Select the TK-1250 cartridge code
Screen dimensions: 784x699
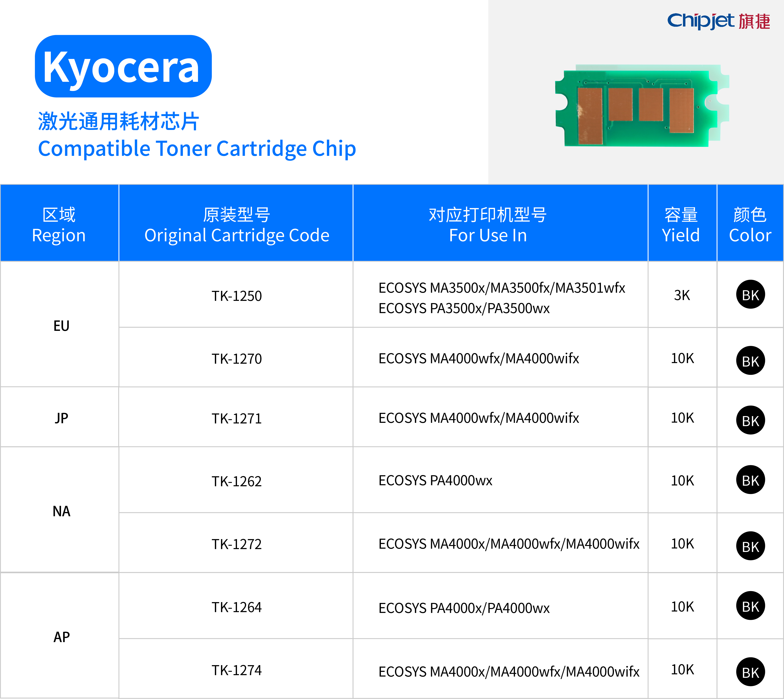pyautogui.click(x=236, y=296)
